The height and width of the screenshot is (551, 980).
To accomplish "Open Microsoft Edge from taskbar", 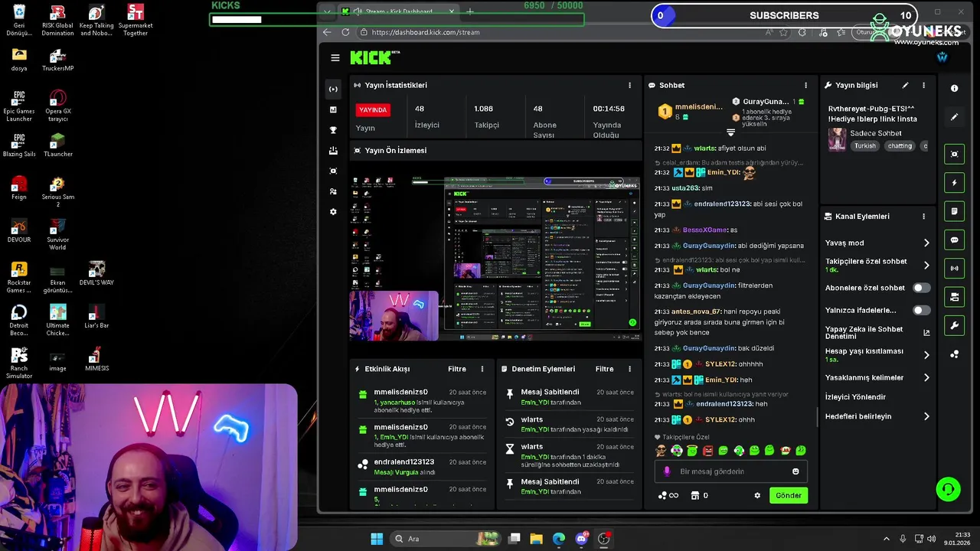I will tap(559, 539).
